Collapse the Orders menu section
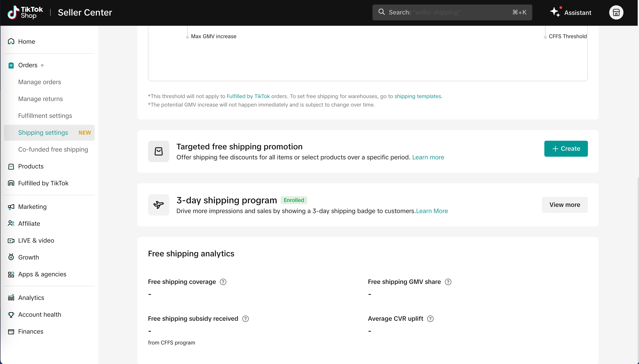 (x=28, y=65)
